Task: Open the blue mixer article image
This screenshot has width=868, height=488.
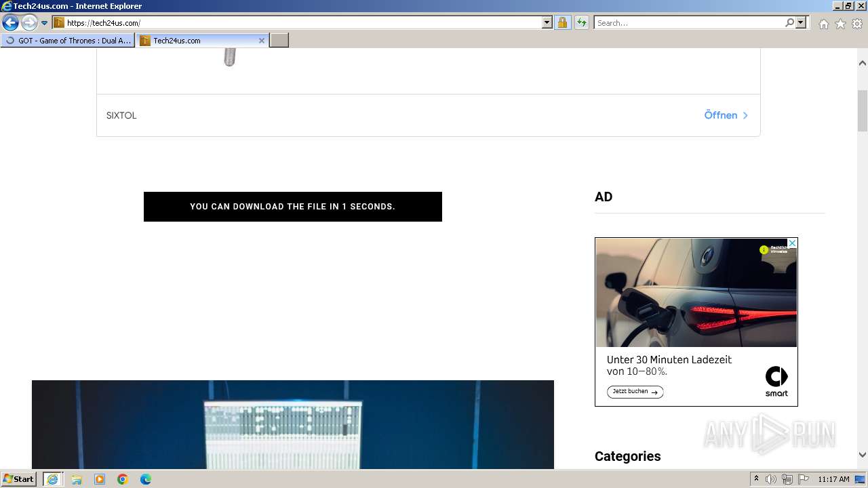Action: coord(293,424)
